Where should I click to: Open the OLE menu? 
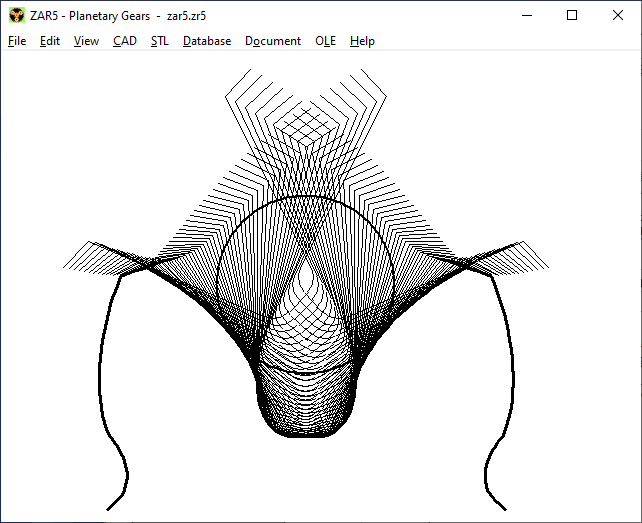pyautogui.click(x=326, y=41)
